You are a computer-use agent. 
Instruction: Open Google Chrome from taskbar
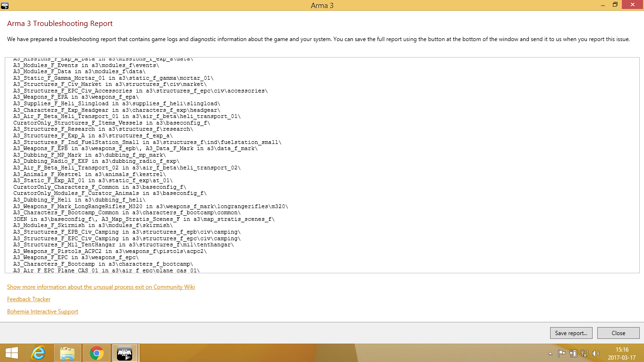coord(96,353)
